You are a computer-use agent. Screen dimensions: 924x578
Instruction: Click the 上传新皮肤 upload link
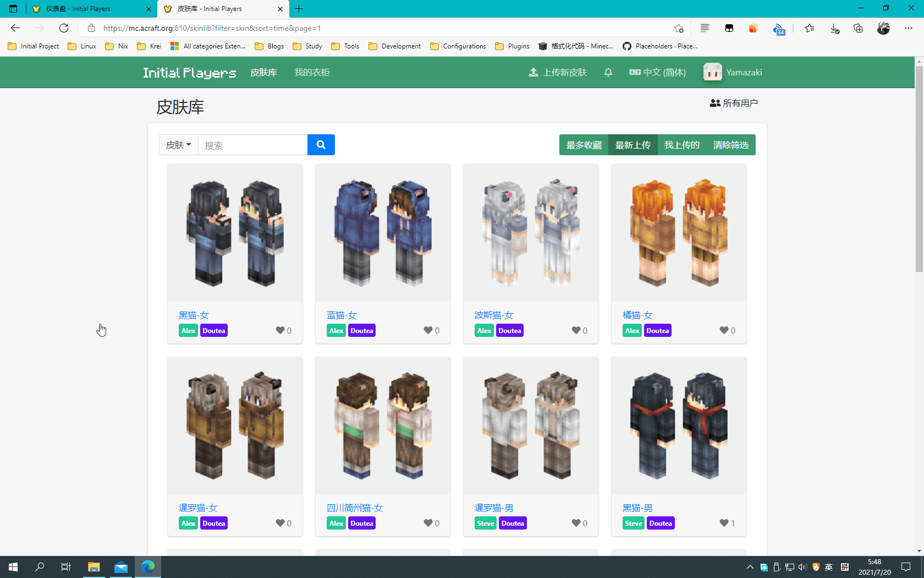[x=558, y=73]
